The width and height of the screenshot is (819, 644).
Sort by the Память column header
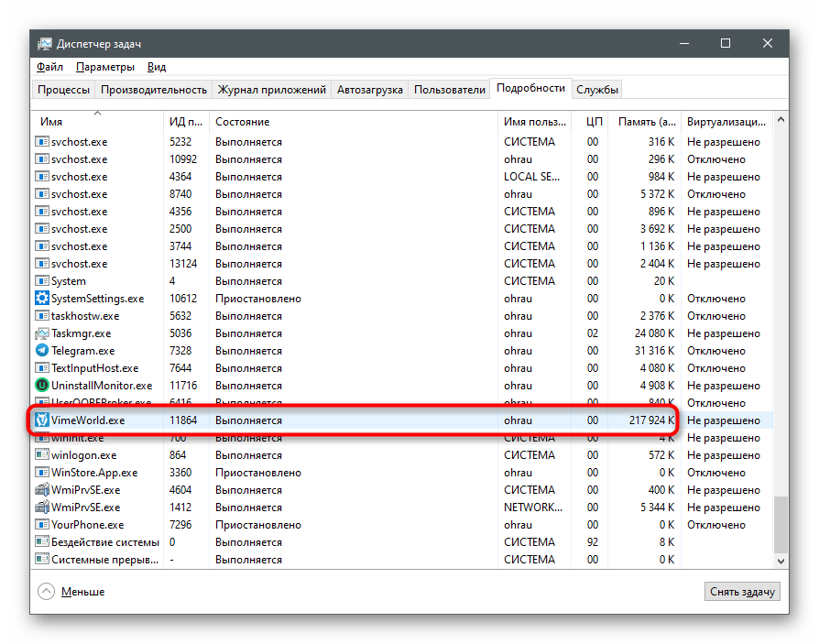(645, 121)
